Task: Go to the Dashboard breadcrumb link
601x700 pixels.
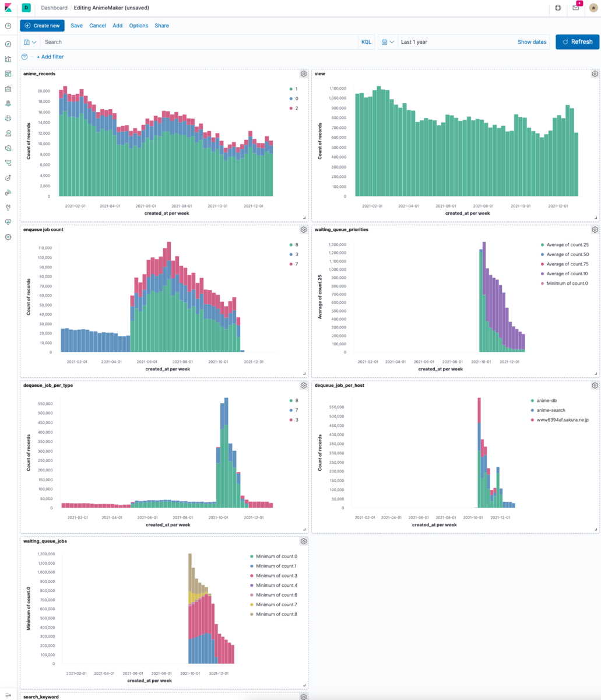Action: (x=54, y=8)
